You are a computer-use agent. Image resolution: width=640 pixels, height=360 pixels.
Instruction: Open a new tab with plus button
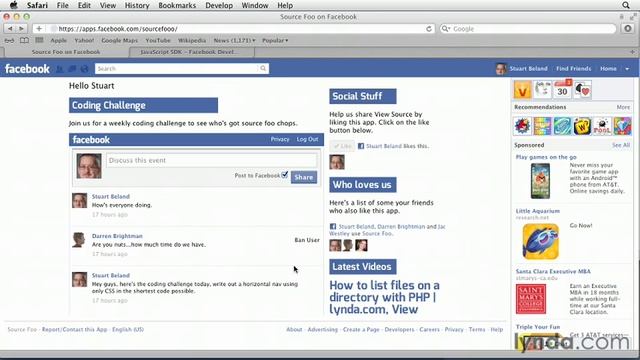point(632,52)
